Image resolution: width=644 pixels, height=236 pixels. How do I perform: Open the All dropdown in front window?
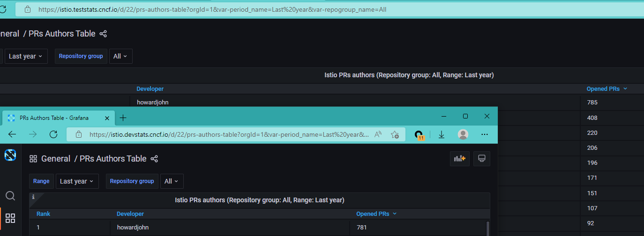tap(172, 181)
